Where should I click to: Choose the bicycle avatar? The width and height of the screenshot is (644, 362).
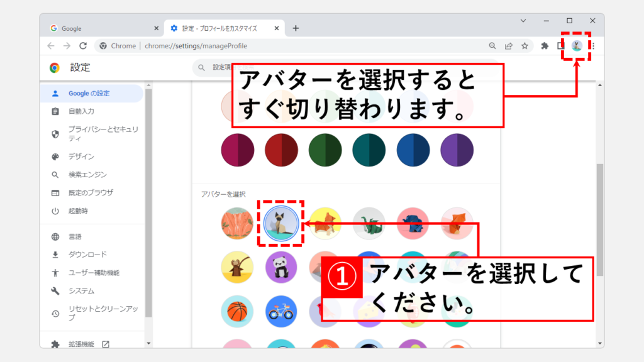[x=281, y=311]
